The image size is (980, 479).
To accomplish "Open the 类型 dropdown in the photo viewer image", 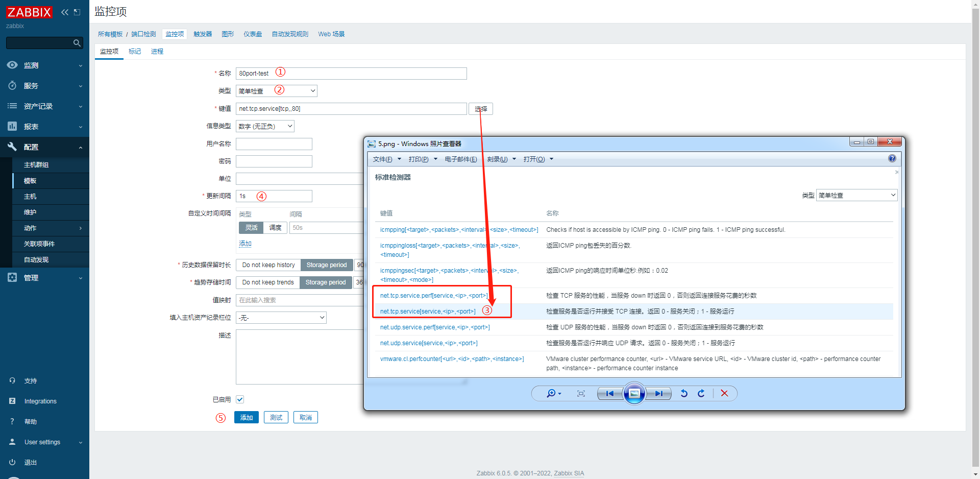I will tap(856, 195).
